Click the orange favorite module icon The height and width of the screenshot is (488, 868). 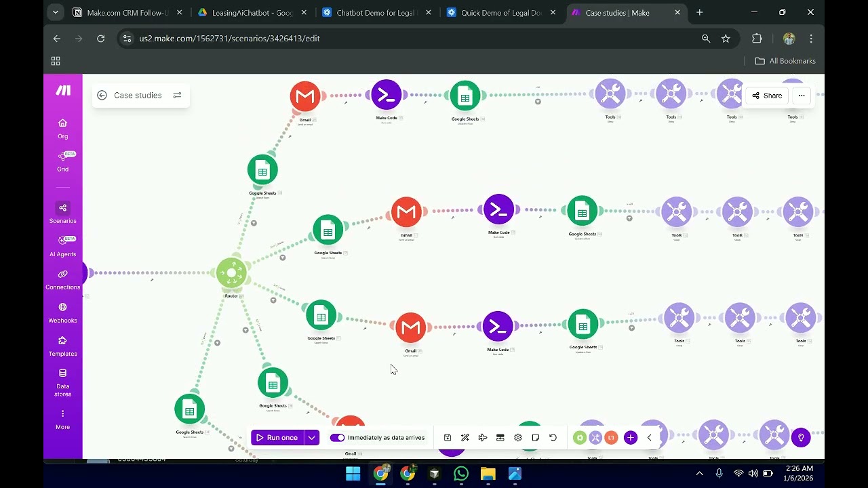click(611, 438)
